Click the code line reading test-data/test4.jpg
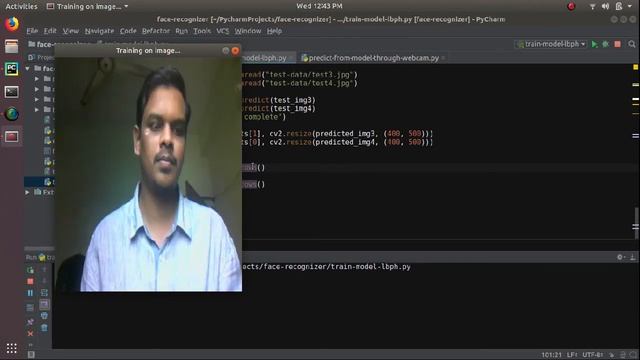 click(299, 83)
